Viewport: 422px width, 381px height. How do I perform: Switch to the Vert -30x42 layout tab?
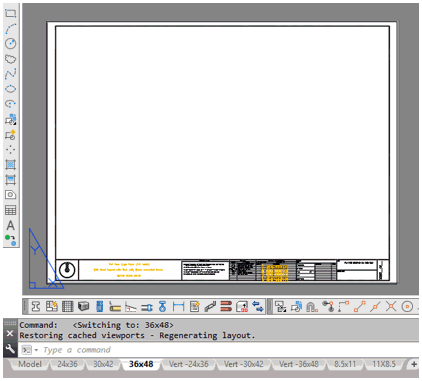coord(244,364)
